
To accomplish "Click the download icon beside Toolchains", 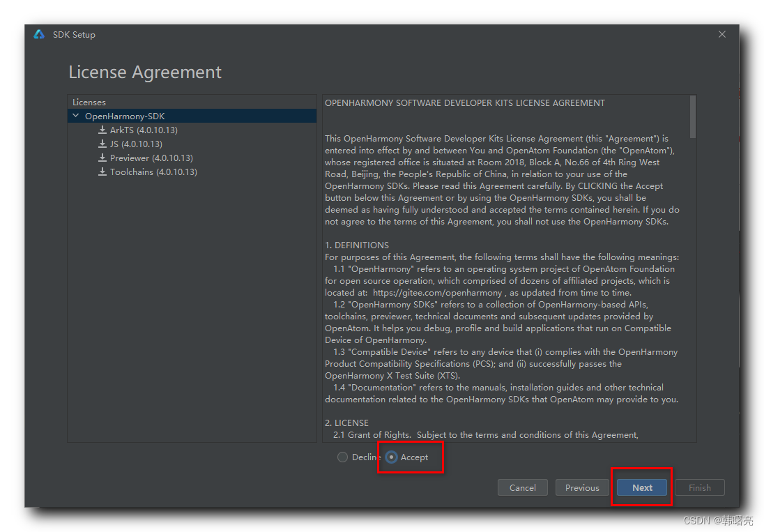I will point(102,172).
